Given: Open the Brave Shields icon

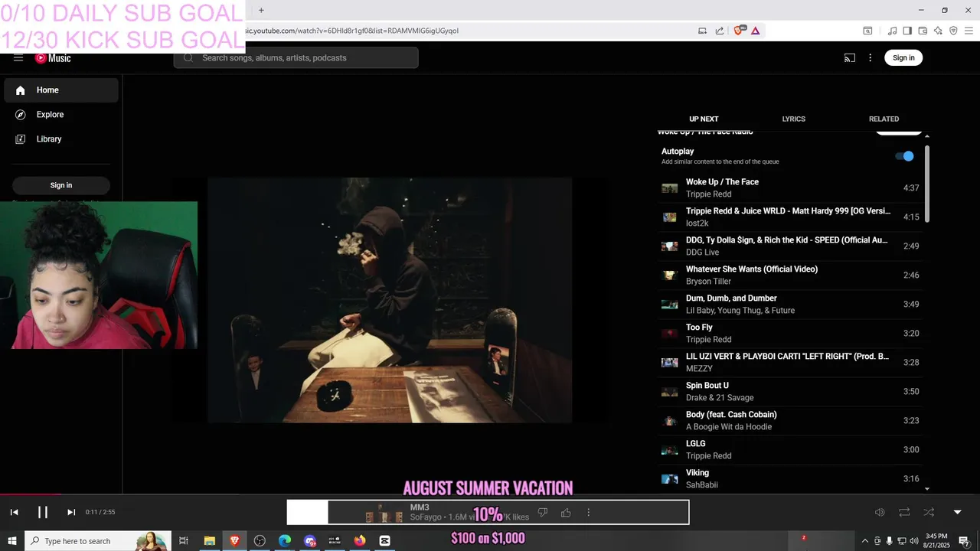Looking at the screenshot, I should pos(739,31).
